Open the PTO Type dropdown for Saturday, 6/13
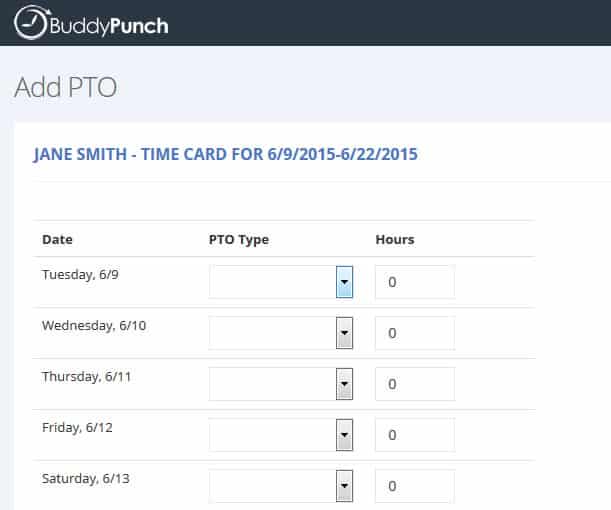This screenshot has height=510, width=611. click(x=281, y=486)
